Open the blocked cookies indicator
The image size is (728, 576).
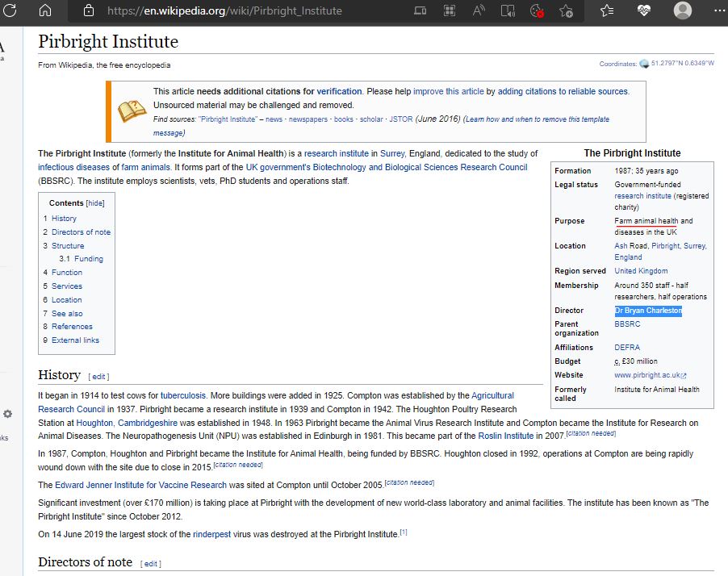(538, 10)
